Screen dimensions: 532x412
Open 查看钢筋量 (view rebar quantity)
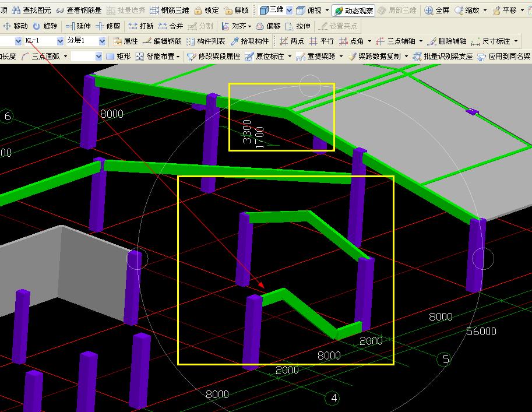pos(79,10)
